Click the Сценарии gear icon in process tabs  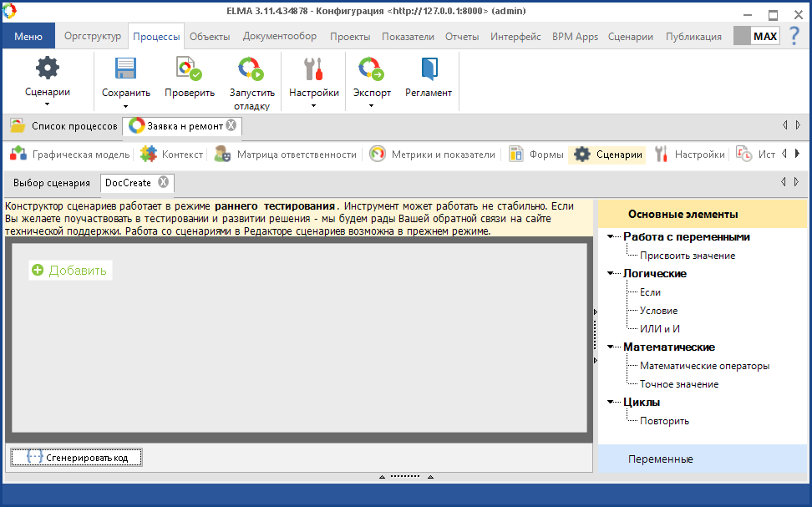click(582, 154)
